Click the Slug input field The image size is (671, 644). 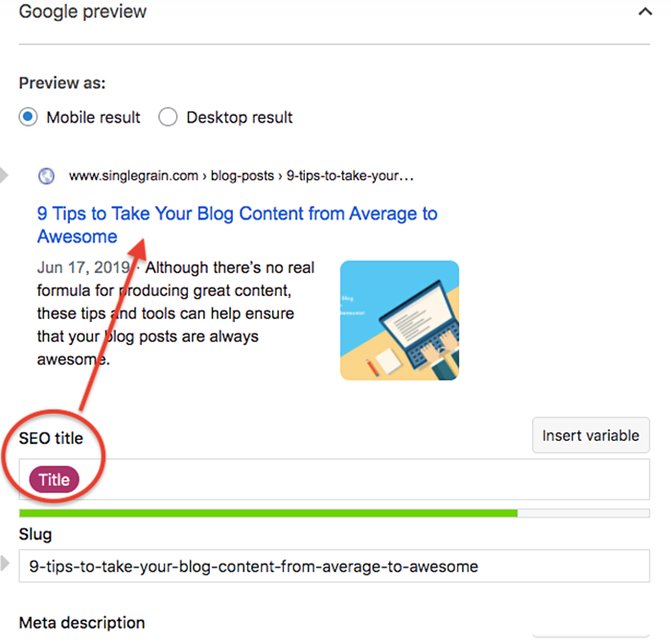click(x=335, y=566)
